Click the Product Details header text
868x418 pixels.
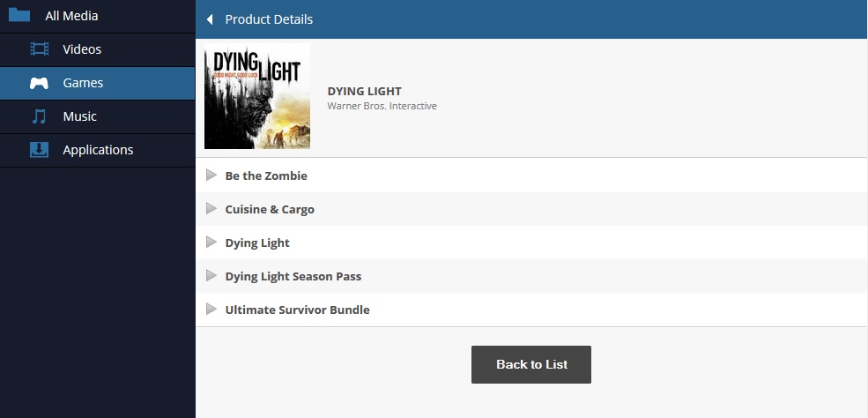click(269, 19)
